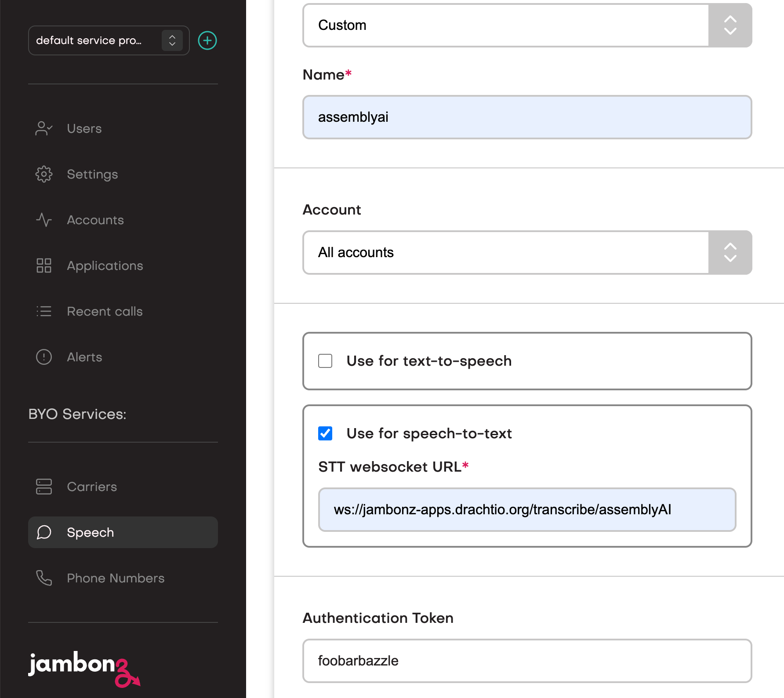
Task: Open Recent calls list icon
Action: [43, 311]
